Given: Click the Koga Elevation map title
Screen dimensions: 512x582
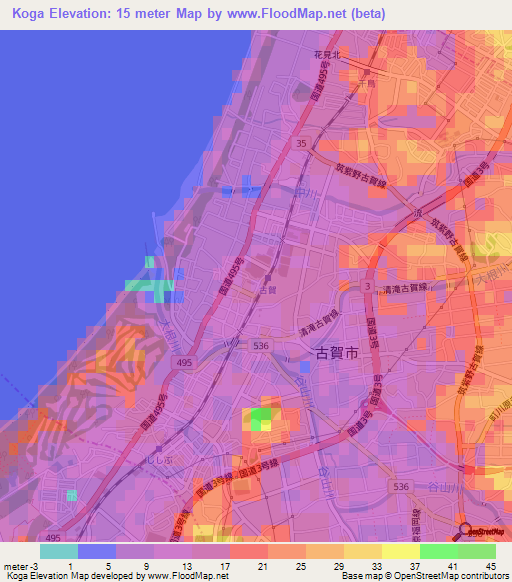Looking at the screenshot, I should (x=199, y=14).
